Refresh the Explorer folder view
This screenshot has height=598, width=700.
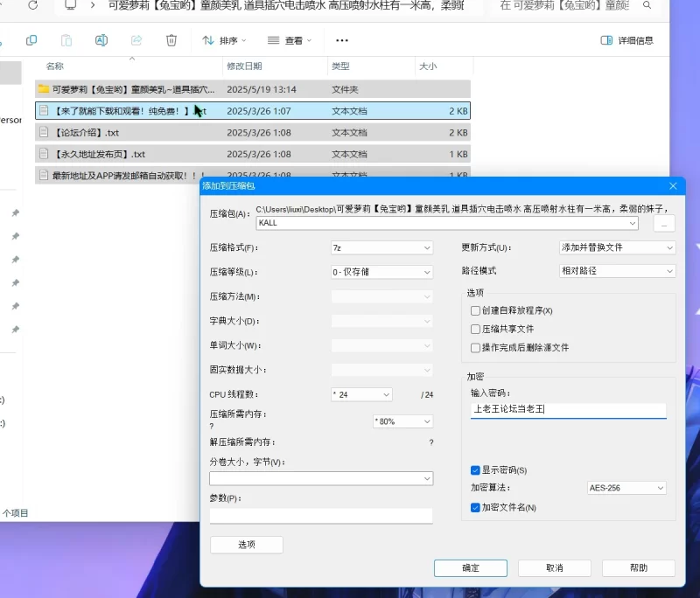click(33, 5)
